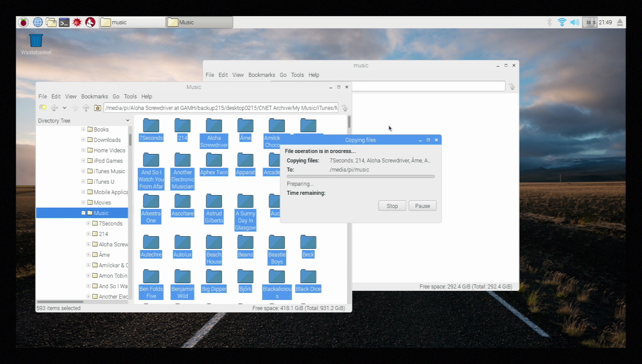Click the new folder toolbar icon

tap(43, 108)
